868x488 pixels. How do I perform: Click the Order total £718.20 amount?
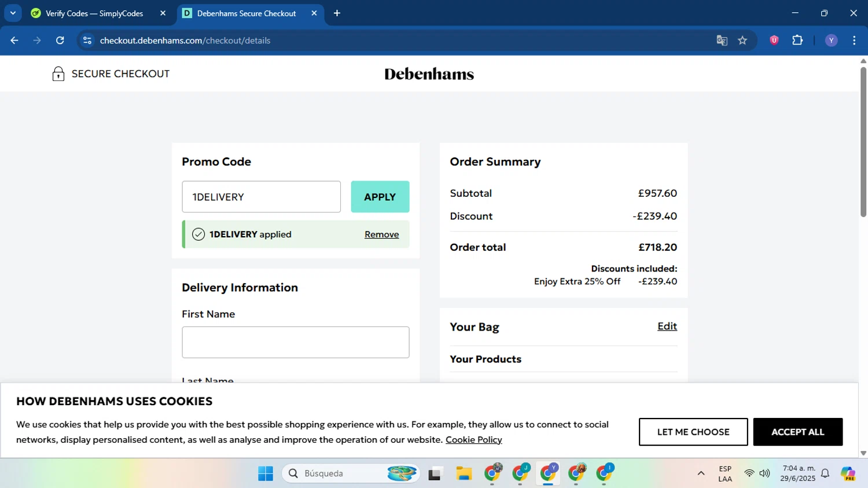[657, 247]
